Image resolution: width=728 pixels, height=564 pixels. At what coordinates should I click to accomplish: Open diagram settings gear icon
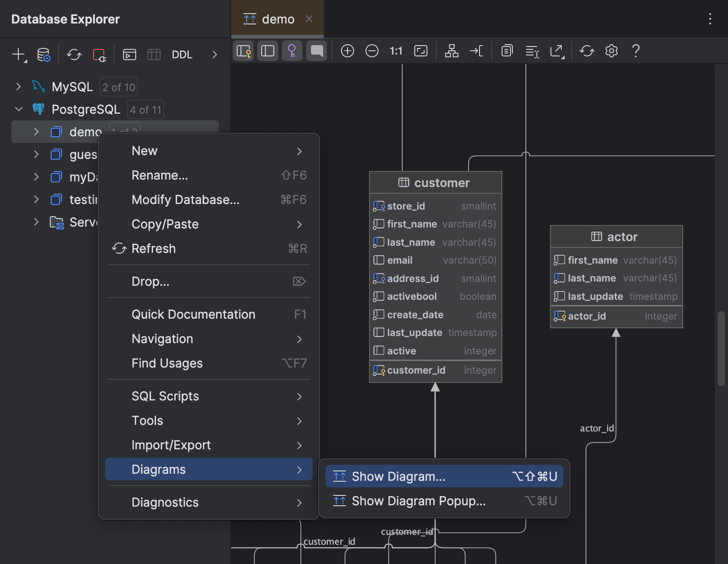611,51
